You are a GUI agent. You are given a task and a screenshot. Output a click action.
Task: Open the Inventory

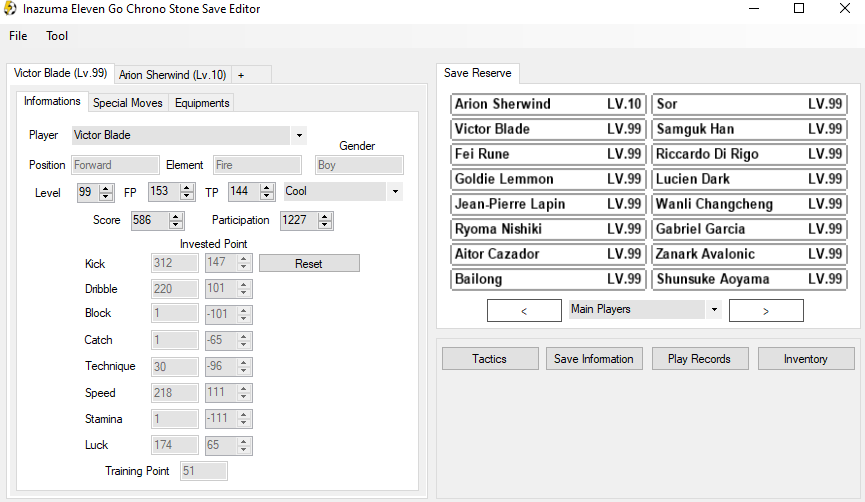[x=806, y=359]
